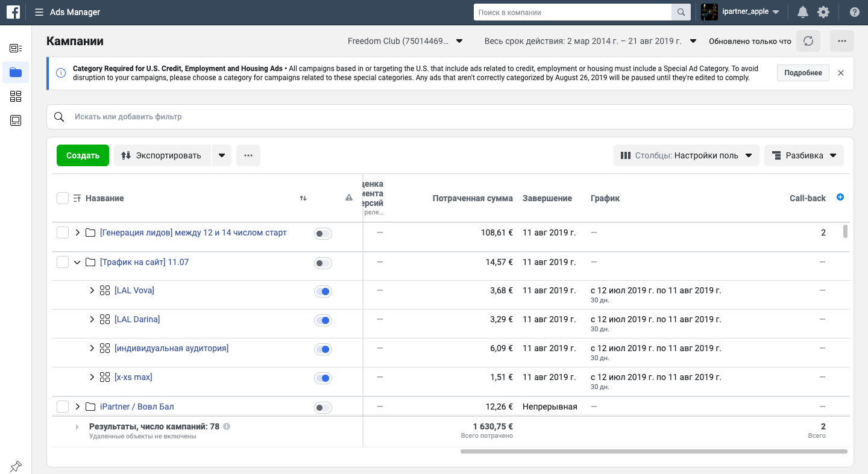Open the Разбивка breakdown dropdown
Viewport: 868px width, 474px height.
pyautogui.click(x=804, y=155)
